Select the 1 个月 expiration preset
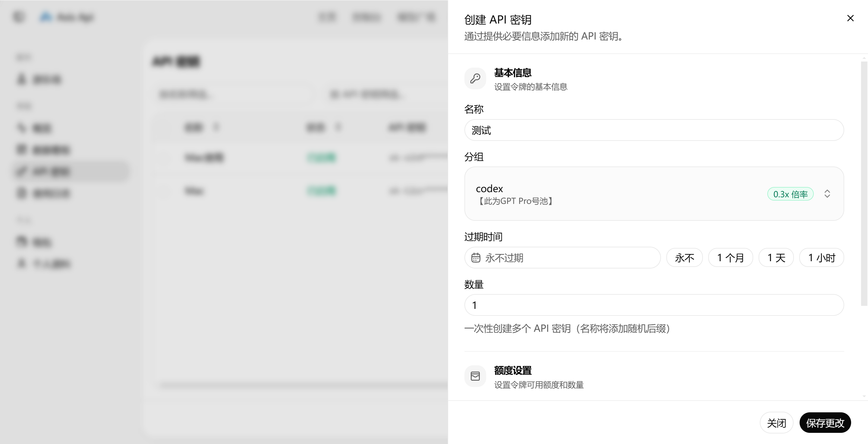Viewport: 868px width, 444px height. point(730,258)
